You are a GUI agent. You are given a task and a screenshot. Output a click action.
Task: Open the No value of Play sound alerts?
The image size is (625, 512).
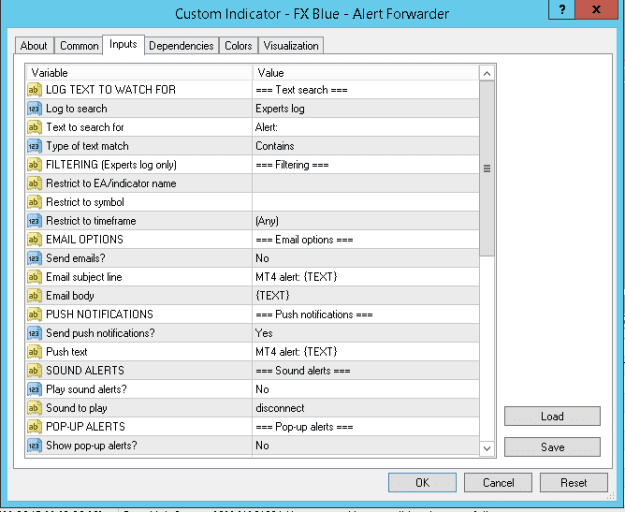(x=366, y=389)
